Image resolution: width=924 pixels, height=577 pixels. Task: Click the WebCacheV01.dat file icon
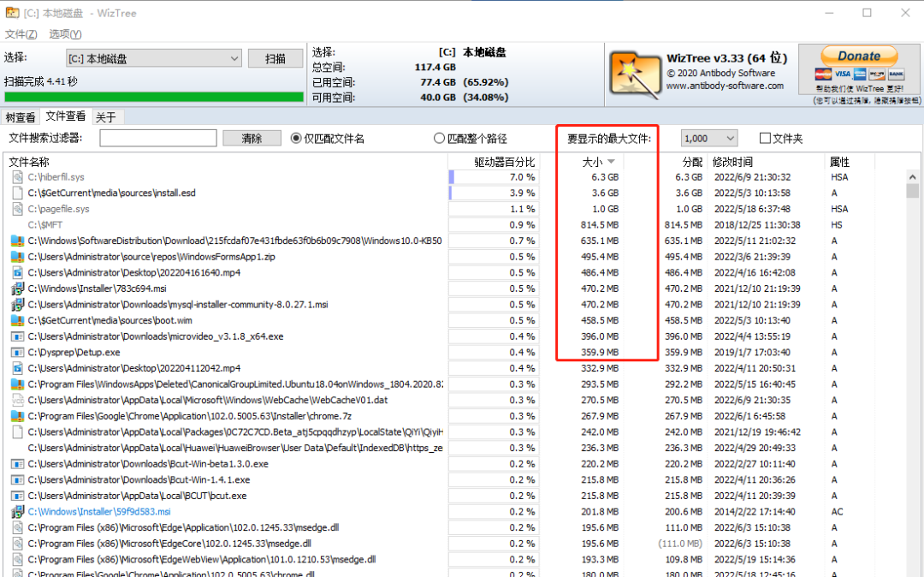point(18,400)
